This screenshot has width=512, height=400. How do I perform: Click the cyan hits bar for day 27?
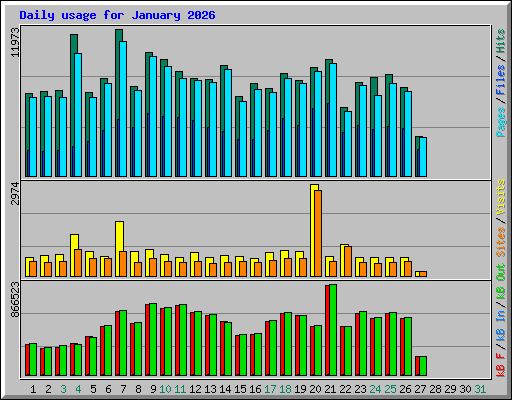tap(423, 157)
